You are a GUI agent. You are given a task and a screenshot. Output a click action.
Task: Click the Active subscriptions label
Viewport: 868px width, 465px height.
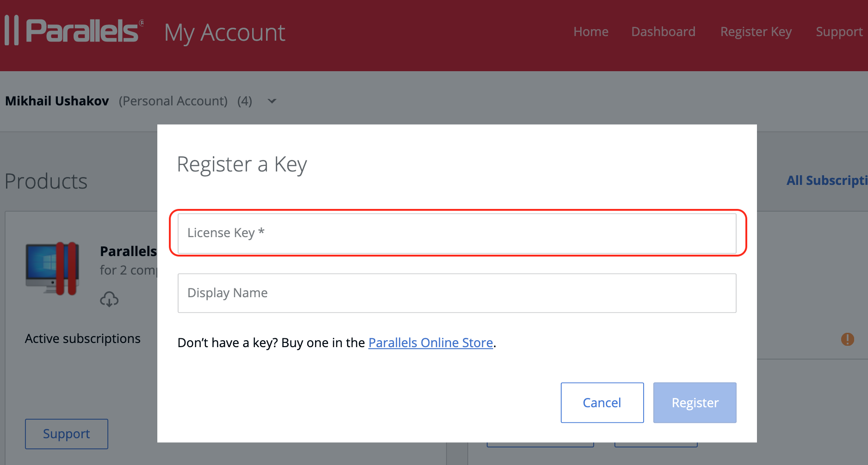click(x=83, y=339)
